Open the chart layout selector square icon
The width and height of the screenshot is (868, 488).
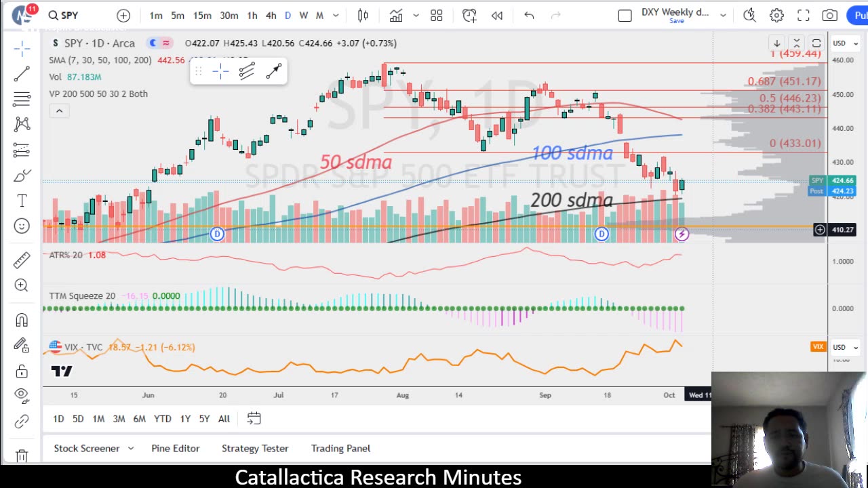click(x=625, y=15)
